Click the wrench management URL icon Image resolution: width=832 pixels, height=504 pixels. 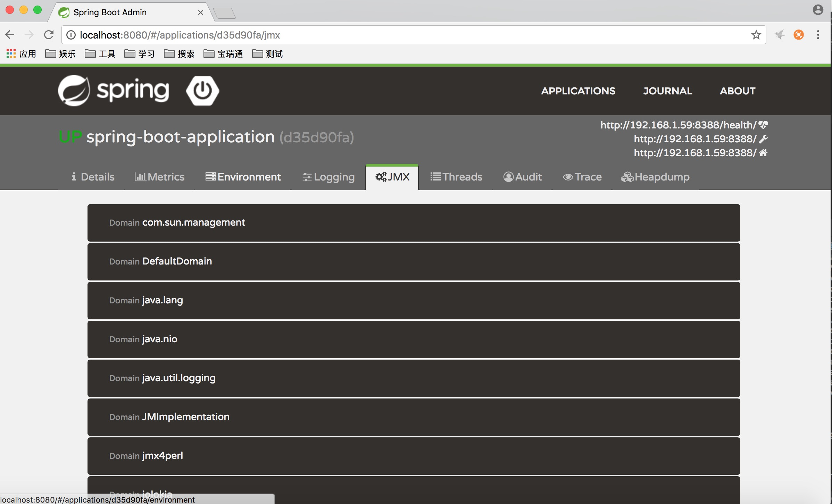(x=763, y=139)
